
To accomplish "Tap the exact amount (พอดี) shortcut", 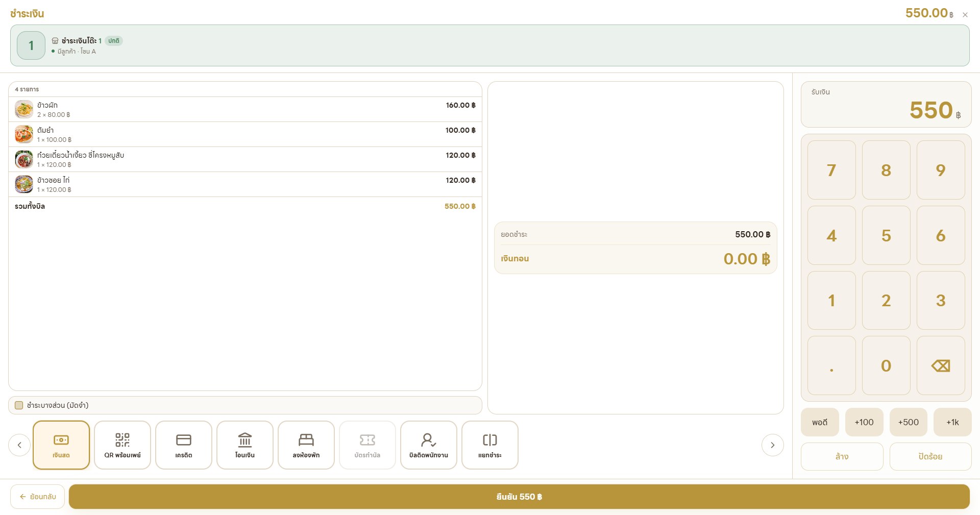I will click(820, 422).
